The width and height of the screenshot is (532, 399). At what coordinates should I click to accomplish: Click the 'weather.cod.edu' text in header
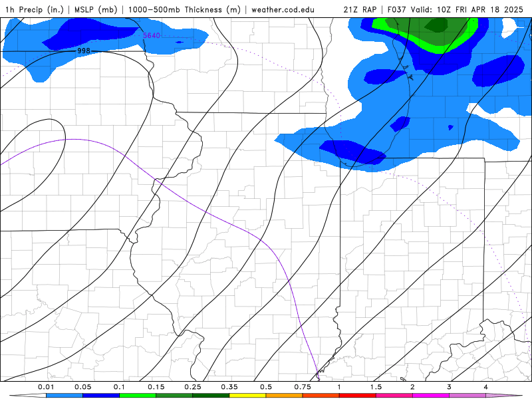pos(283,9)
